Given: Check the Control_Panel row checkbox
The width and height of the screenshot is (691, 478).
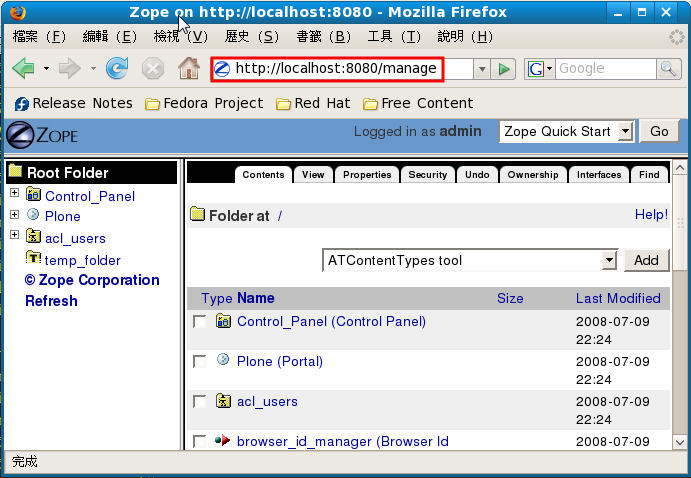Looking at the screenshot, I should coord(200,321).
